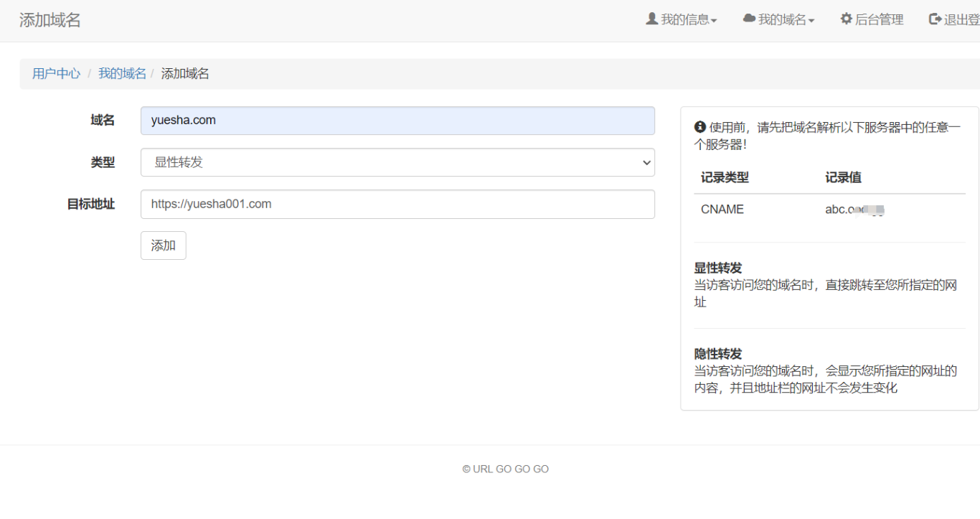The height and width of the screenshot is (519, 980).
Task: Go to 用户中心 breadcrumb link
Action: (56, 73)
